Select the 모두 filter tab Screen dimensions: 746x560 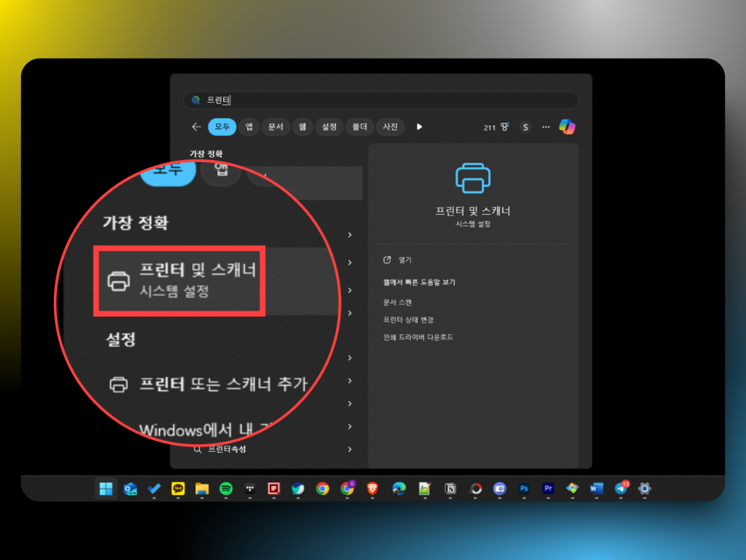point(222,127)
